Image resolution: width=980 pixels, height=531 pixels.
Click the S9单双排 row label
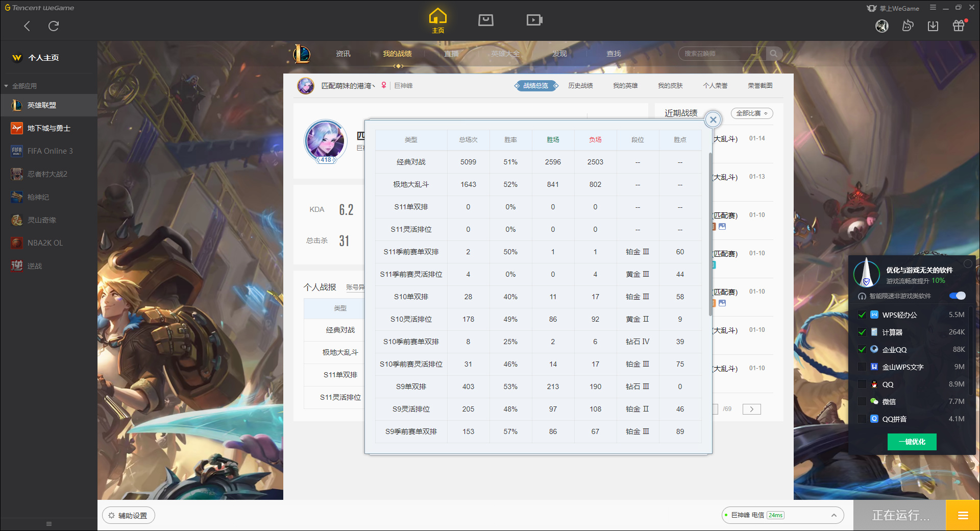tap(411, 387)
